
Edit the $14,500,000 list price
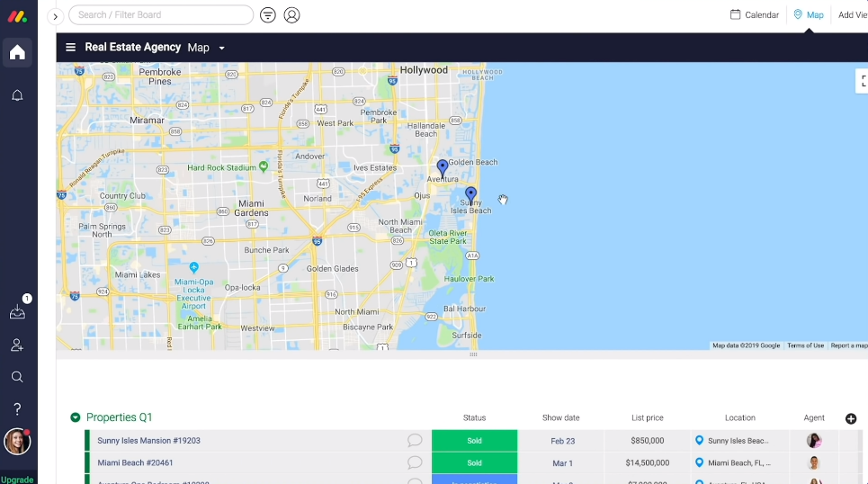(x=647, y=463)
